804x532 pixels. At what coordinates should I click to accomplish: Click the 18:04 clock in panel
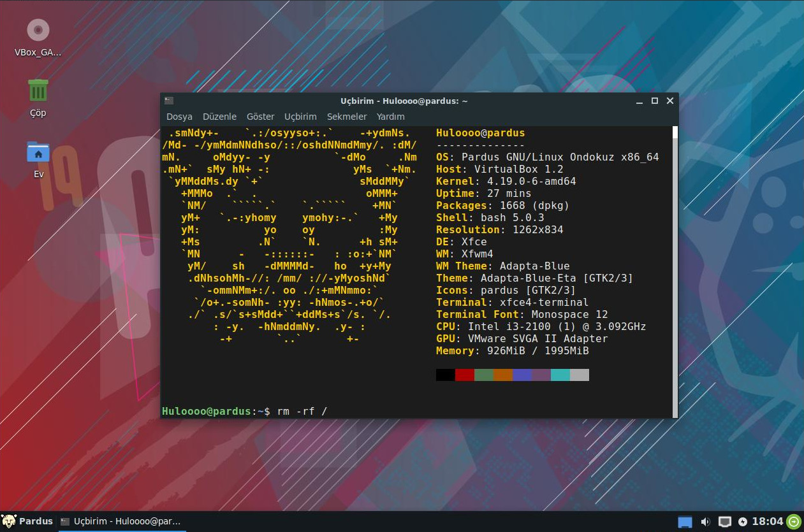[x=768, y=521]
